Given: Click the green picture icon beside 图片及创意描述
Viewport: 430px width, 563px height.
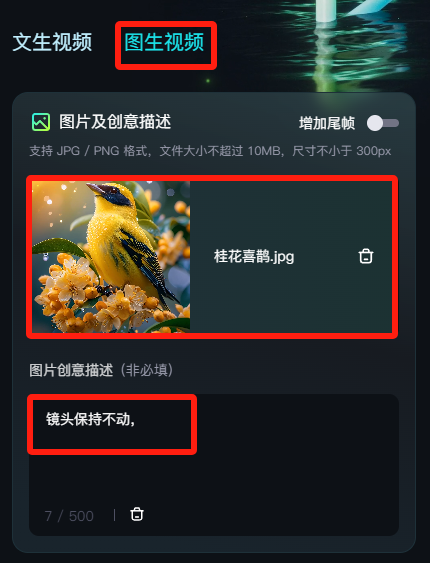Looking at the screenshot, I should [41, 122].
